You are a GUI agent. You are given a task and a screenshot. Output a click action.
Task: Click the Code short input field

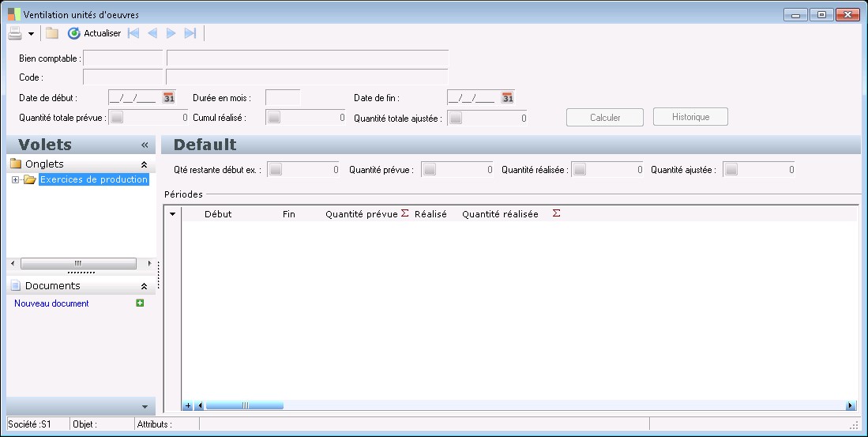click(123, 77)
